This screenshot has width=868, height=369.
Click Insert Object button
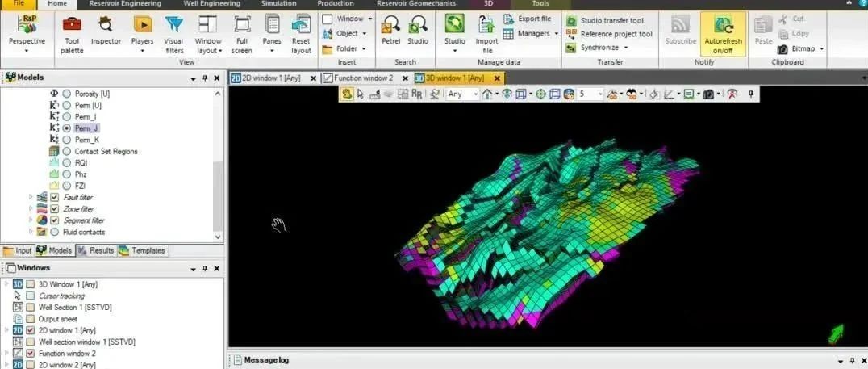(345, 33)
